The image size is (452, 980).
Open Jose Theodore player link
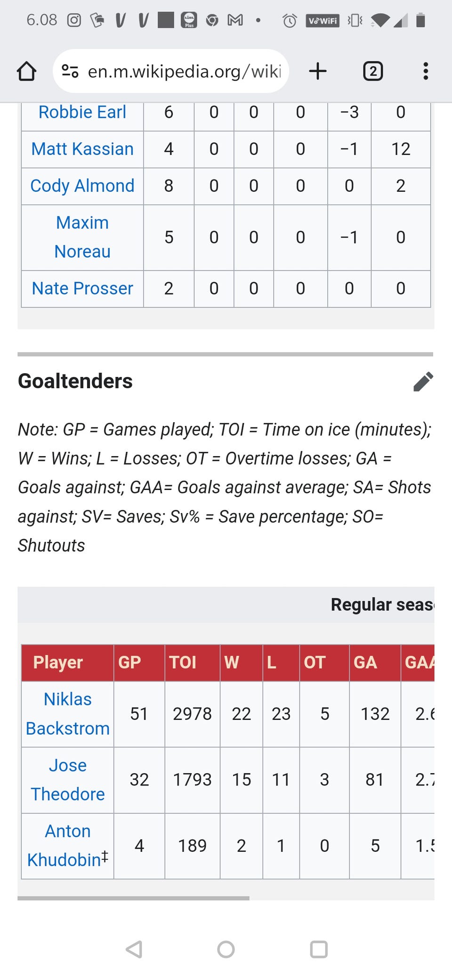[x=67, y=780]
